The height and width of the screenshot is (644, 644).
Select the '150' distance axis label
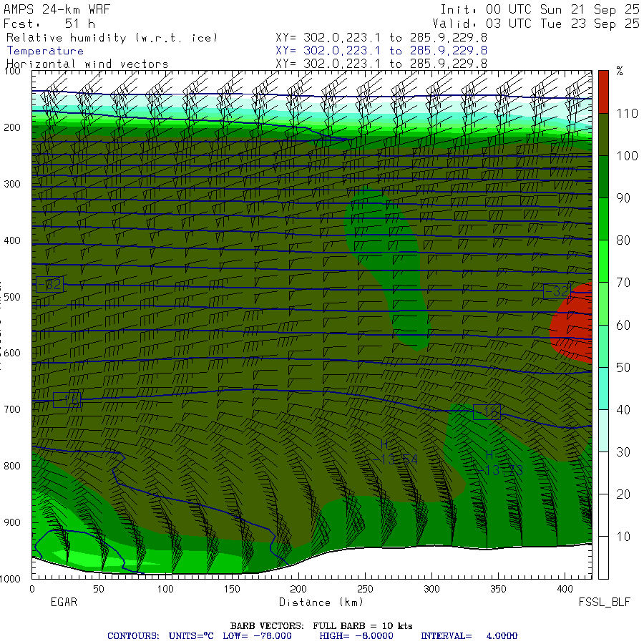click(232, 589)
